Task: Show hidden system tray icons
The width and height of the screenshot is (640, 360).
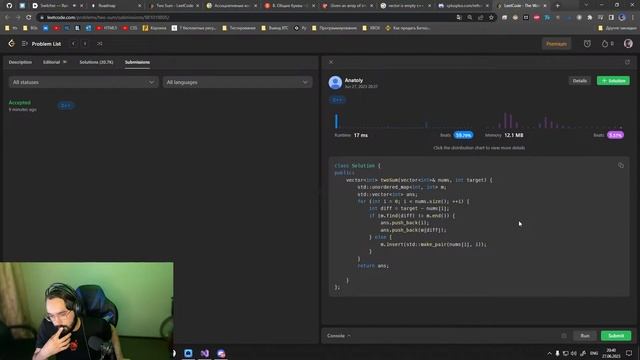Action: [549, 353]
